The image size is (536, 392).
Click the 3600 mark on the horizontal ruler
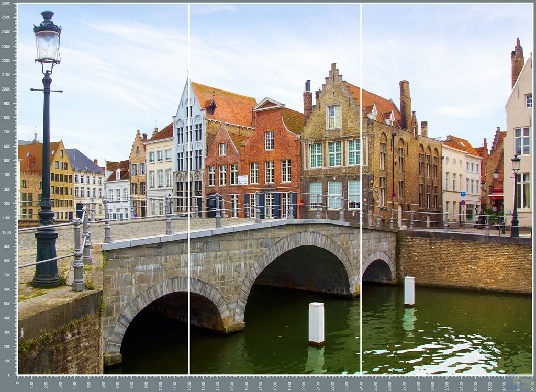click(x=532, y=385)
